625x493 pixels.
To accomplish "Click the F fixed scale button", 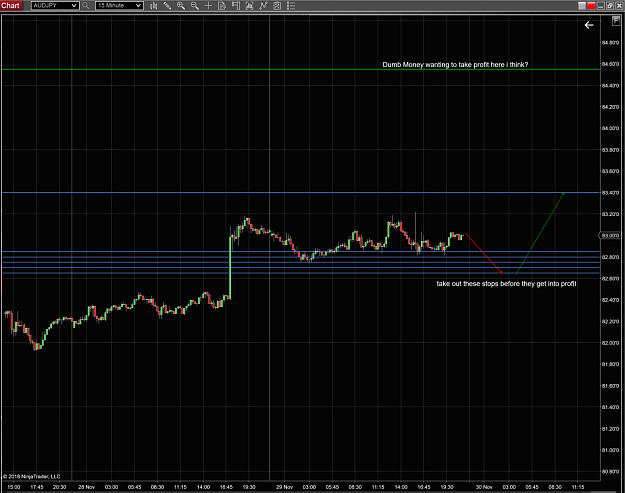I will click(x=616, y=21).
